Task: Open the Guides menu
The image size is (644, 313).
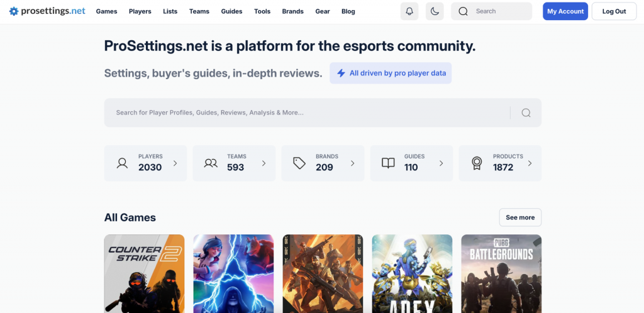Action: coord(231,11)
